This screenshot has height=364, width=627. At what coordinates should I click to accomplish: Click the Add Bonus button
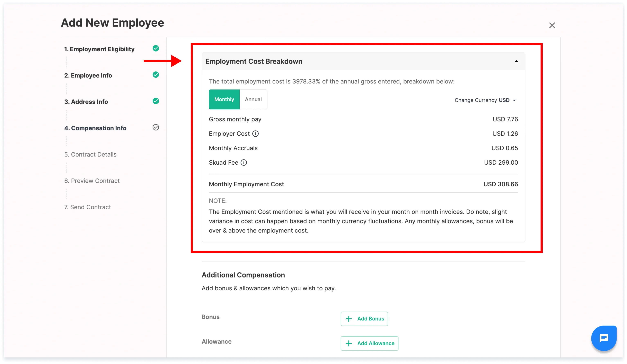tap(364, 319)
